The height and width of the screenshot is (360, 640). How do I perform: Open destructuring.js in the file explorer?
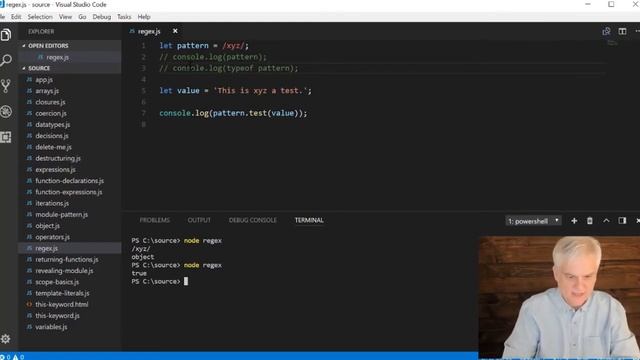coord(58,158)
